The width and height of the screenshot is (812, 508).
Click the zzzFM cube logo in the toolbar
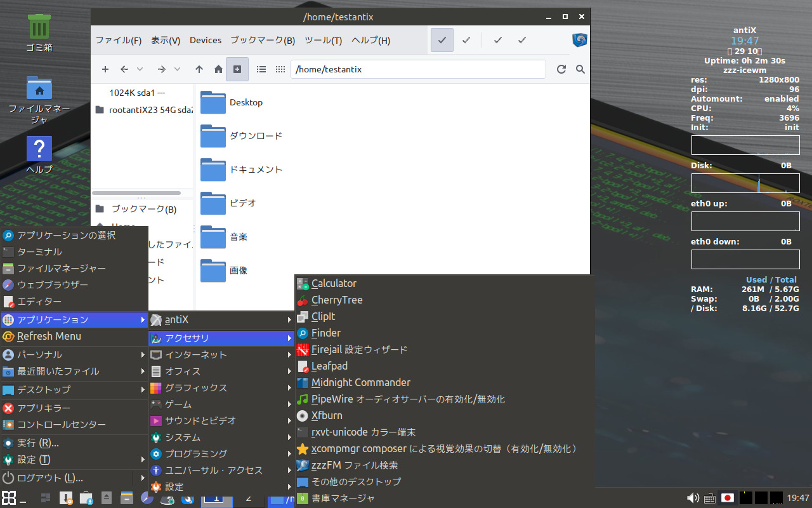(x=579, y=40)
